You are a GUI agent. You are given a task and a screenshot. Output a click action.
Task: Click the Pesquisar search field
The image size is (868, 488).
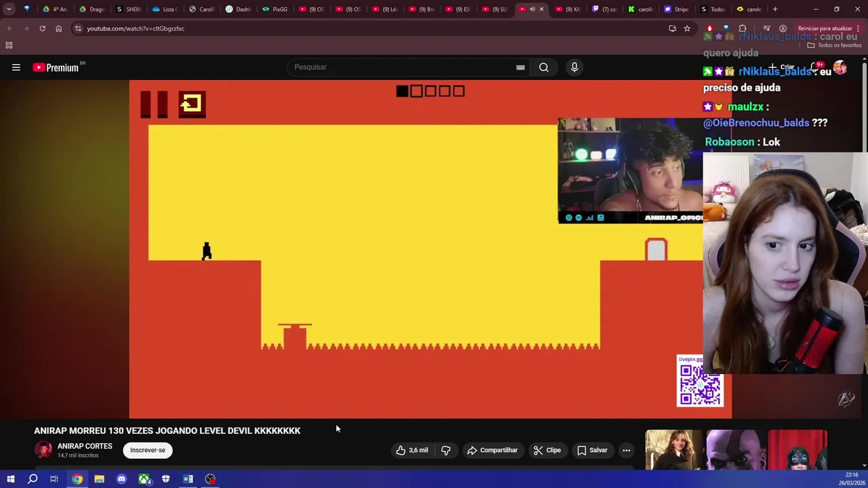click(x=403, y=67)
